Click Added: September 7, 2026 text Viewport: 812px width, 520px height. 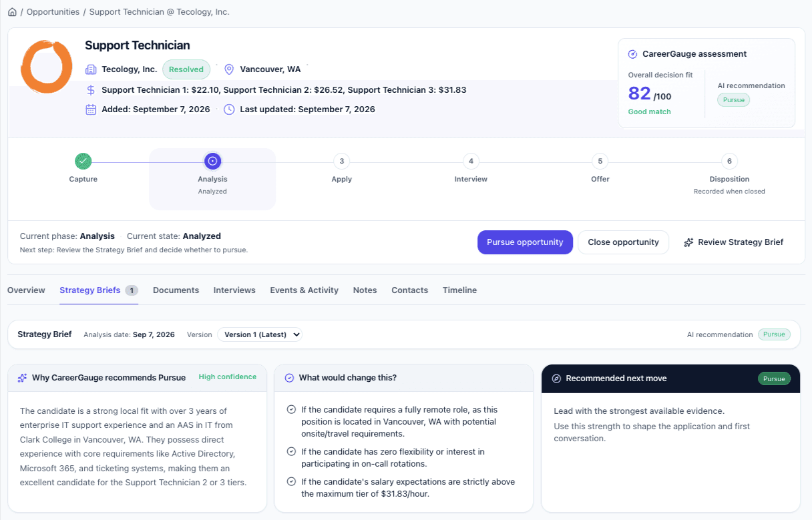[156, 109]
